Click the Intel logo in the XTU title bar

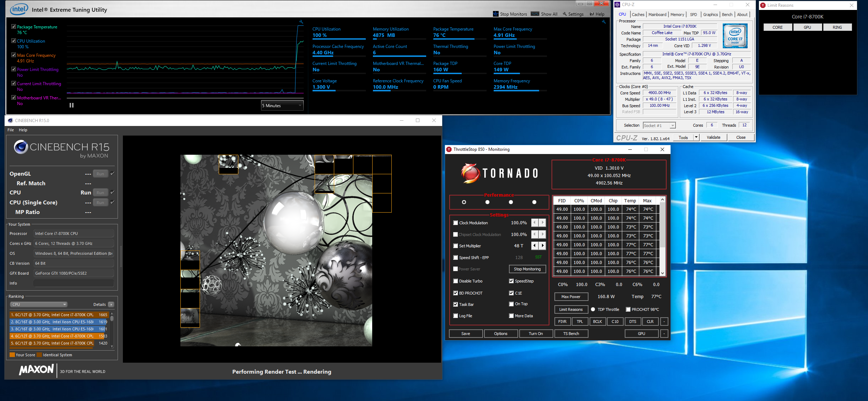point(19,9)
